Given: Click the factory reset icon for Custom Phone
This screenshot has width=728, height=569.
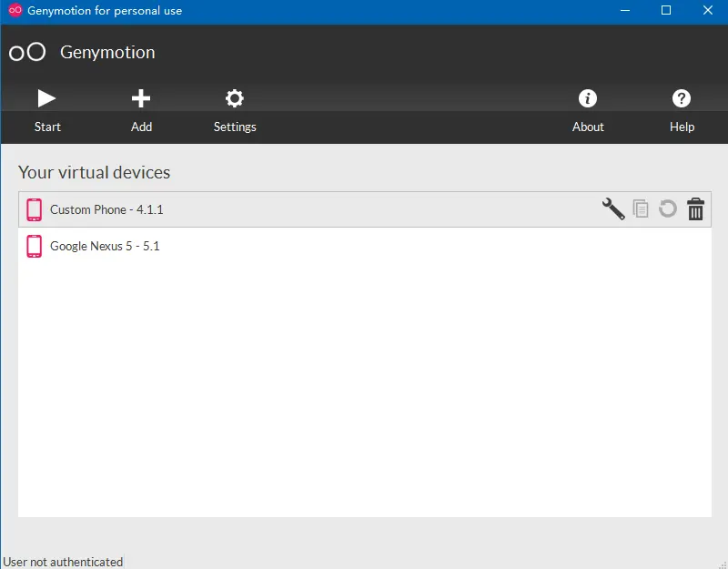Looking at the screenshot, I should point(668,208).
